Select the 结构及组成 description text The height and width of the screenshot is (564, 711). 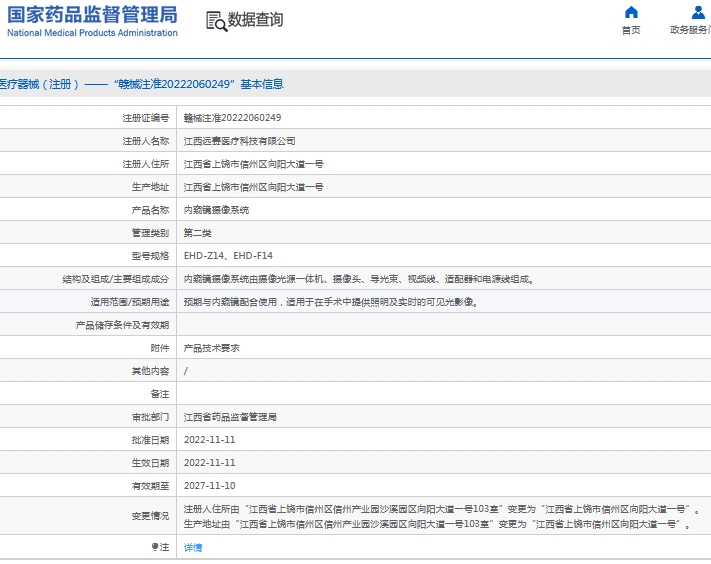tap(359, 279)
